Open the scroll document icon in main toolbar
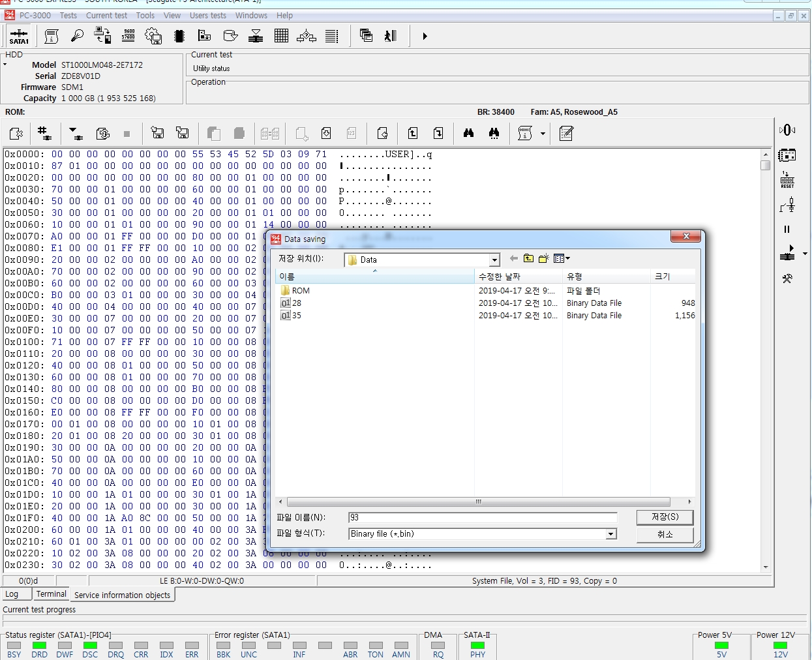 click(52, 37)
